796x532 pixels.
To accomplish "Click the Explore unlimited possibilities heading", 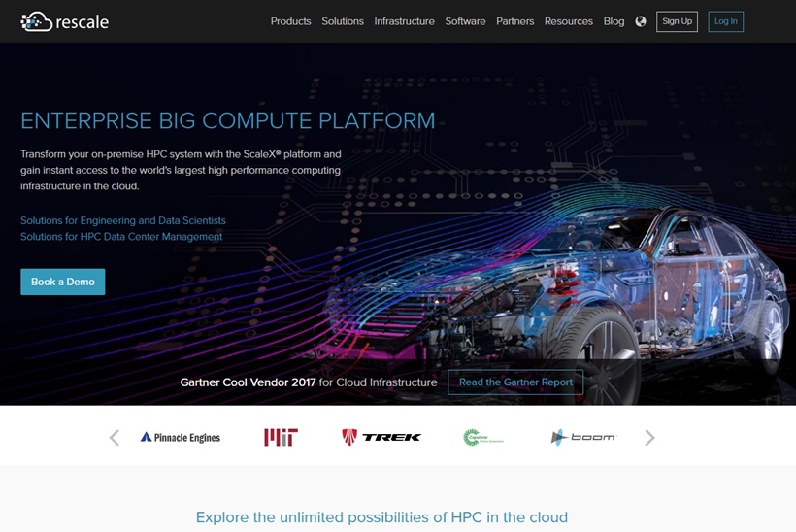I will pos(381,517).
